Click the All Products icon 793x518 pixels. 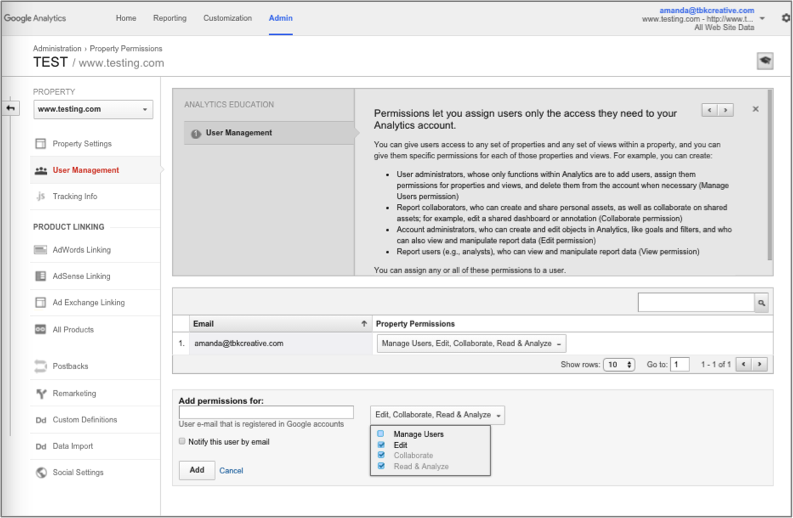point(40,329)
